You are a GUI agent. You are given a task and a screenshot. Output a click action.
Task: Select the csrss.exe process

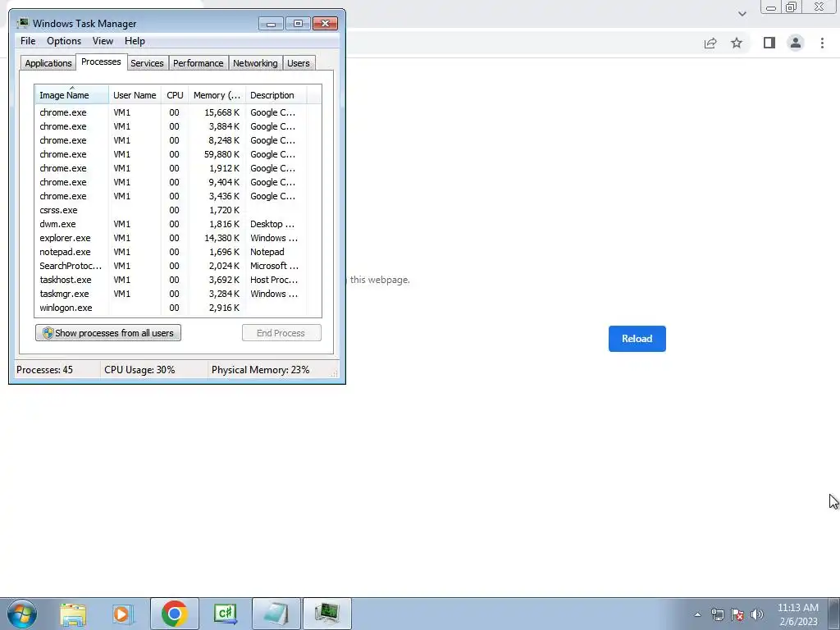tap(178, 210)
